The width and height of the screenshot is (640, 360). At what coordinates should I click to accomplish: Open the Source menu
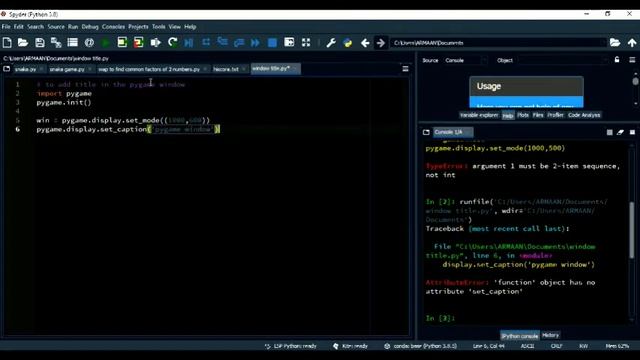(56, 27)
